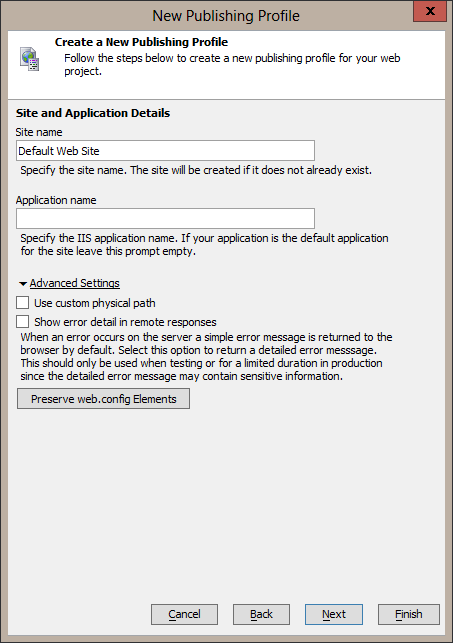Screen dimensions: 453x643
Task: Click the 'Use custom physical path' label text
Action: (95, 303)
